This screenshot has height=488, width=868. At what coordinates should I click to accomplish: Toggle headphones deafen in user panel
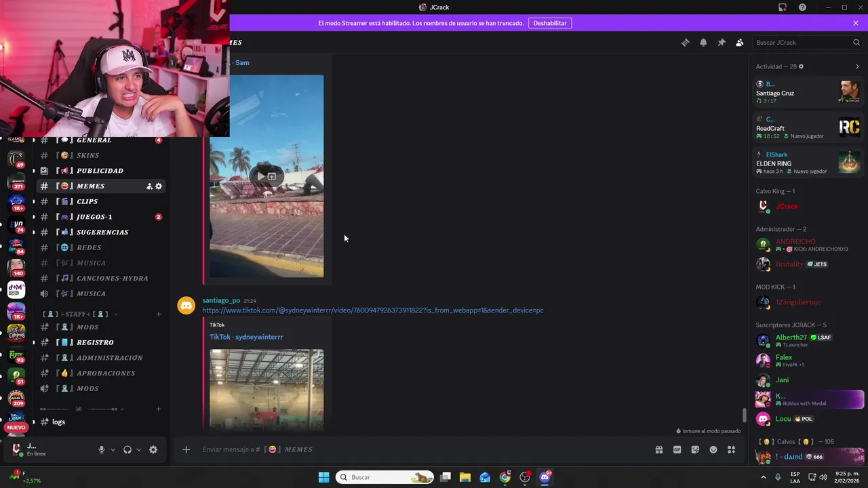tap(127, 449)
